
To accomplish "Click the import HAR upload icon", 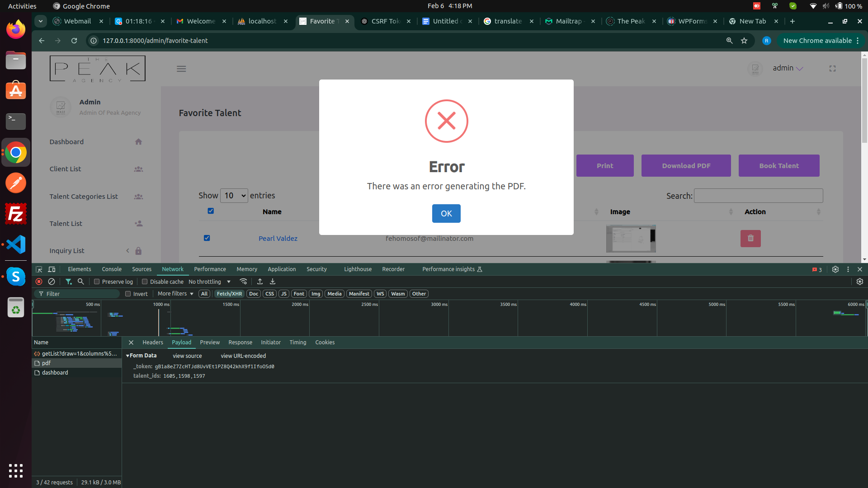I will tap(260, 282).
